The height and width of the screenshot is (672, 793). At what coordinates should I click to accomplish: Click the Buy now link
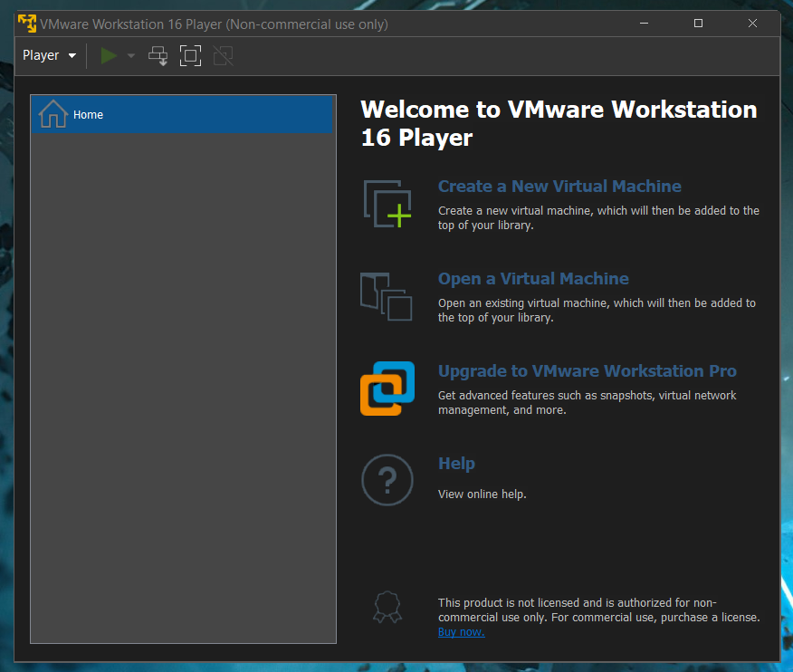461,631
